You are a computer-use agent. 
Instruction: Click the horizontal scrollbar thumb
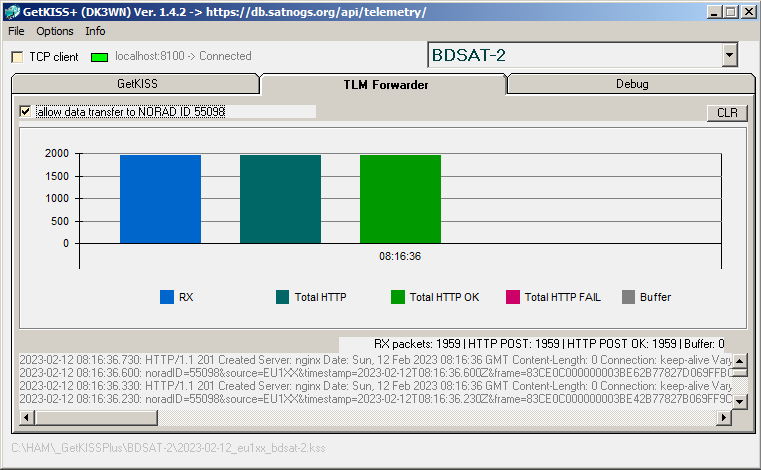[x=96, y=418]
